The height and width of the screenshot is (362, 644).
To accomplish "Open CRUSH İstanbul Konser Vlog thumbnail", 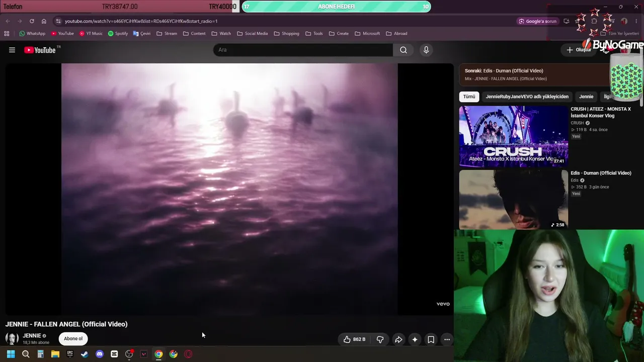I will [513, 136].
